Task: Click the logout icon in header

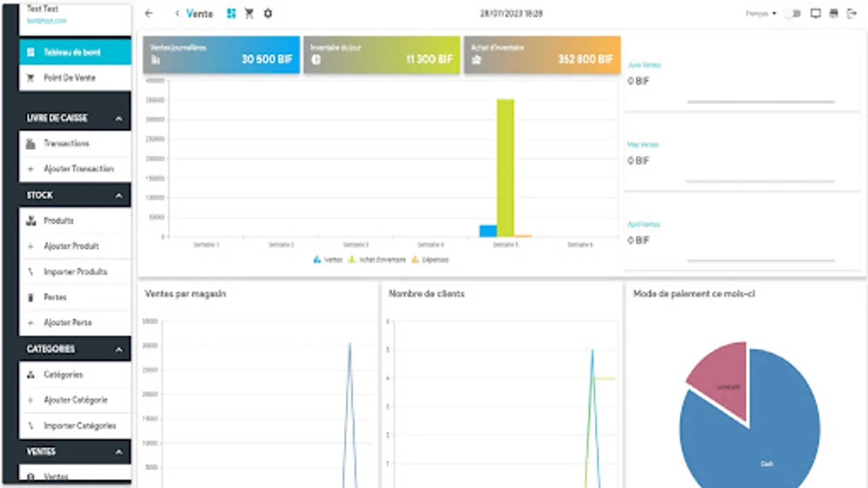Action: (x=852, y=14)
